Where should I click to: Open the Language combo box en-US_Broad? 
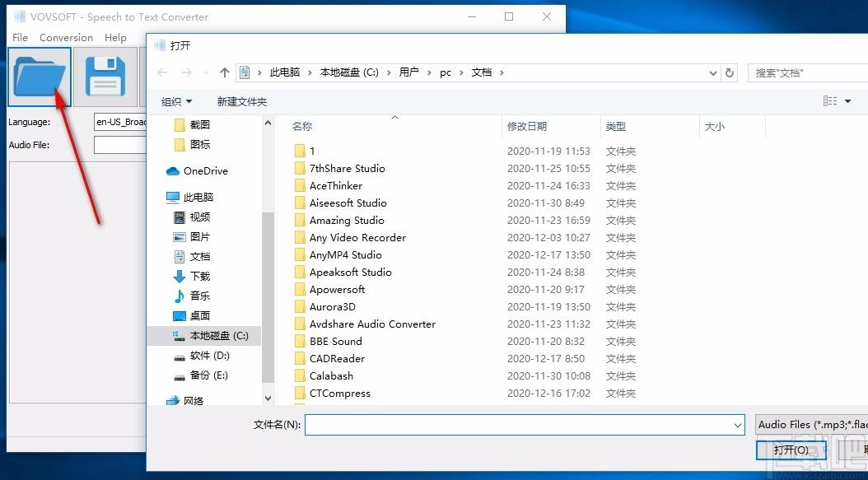tap(120, 122)
